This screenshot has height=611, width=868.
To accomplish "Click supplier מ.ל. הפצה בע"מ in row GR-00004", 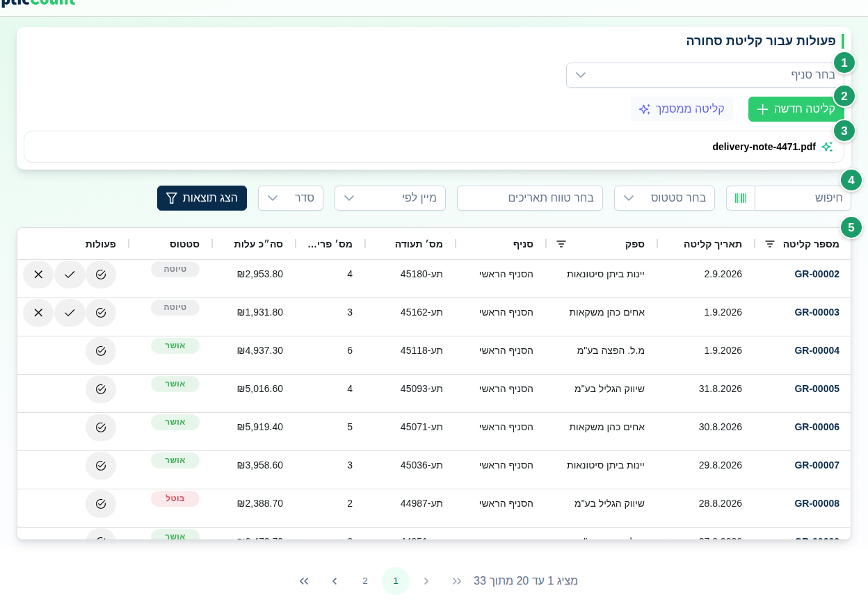I will pos(611,350).
